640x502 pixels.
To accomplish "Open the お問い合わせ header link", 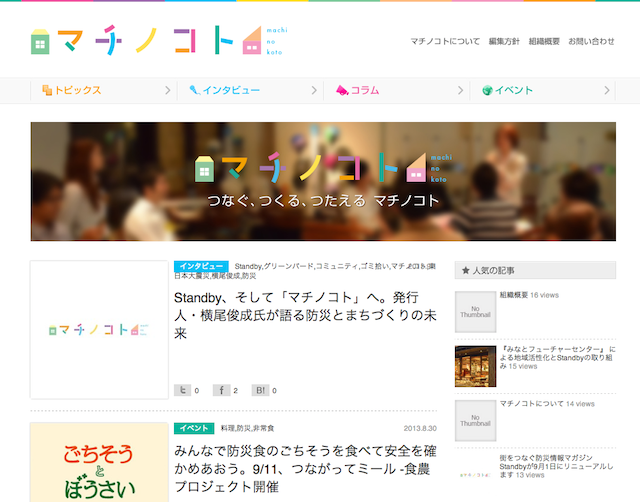I will point(591,41).
